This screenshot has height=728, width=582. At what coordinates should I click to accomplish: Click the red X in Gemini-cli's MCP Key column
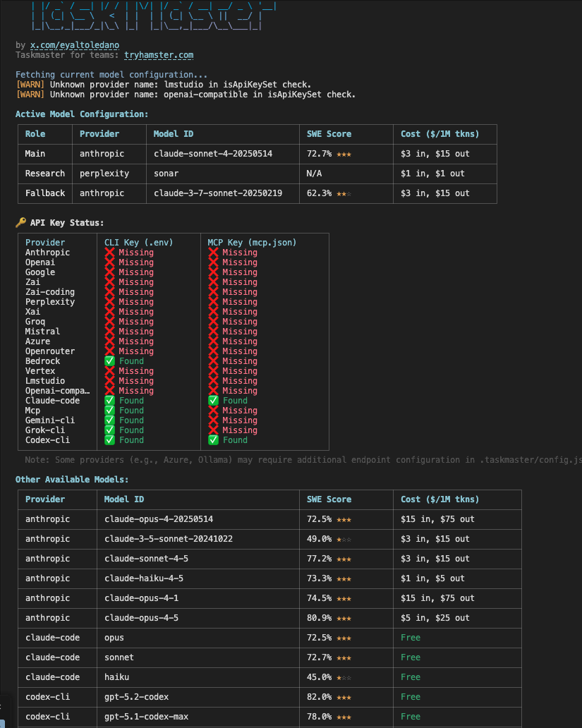pos(213,420)
